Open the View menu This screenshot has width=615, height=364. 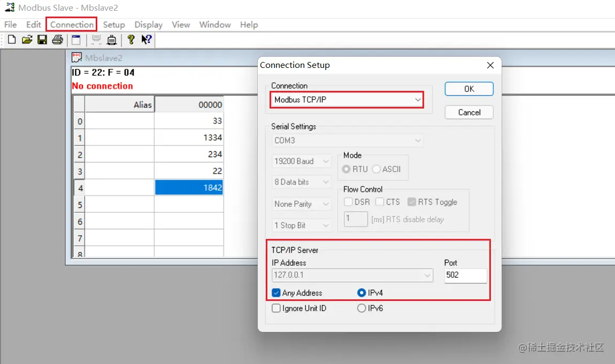pos(181,25)
